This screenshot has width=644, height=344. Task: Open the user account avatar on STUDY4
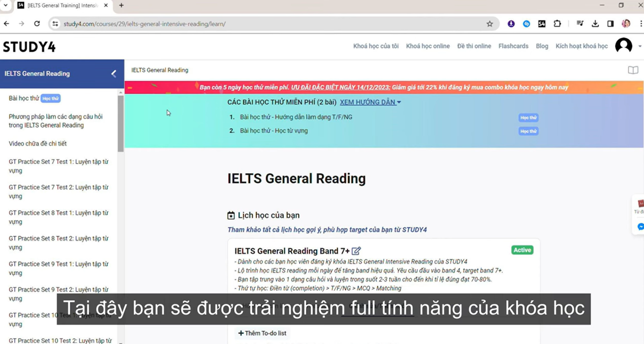pyautogui.click(x=623, y=46)
